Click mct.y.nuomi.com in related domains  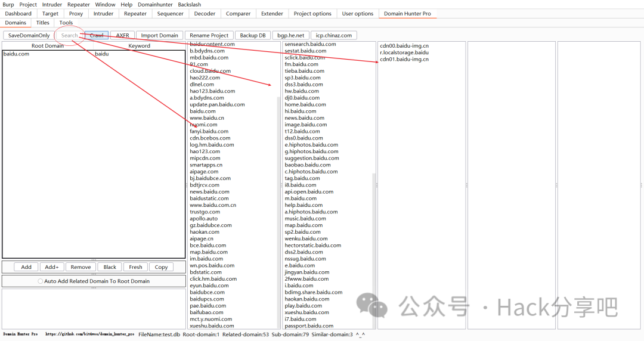[x=210, y=319]
